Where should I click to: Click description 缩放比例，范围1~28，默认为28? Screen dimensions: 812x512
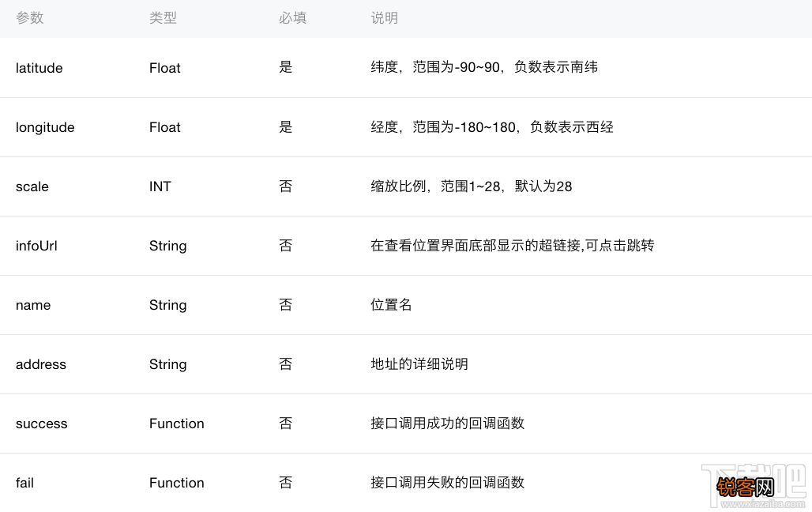coord(472,186)
